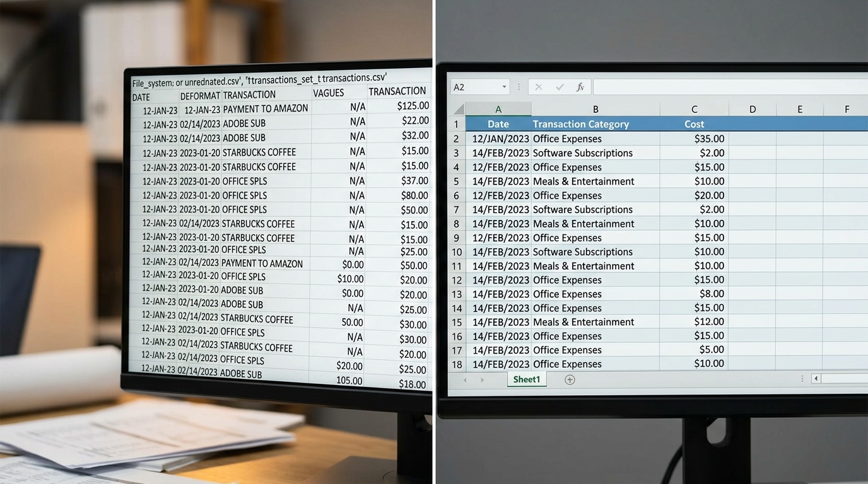Click DATE header on left monitor
868x484 pixels.
[x=141, y=97]
